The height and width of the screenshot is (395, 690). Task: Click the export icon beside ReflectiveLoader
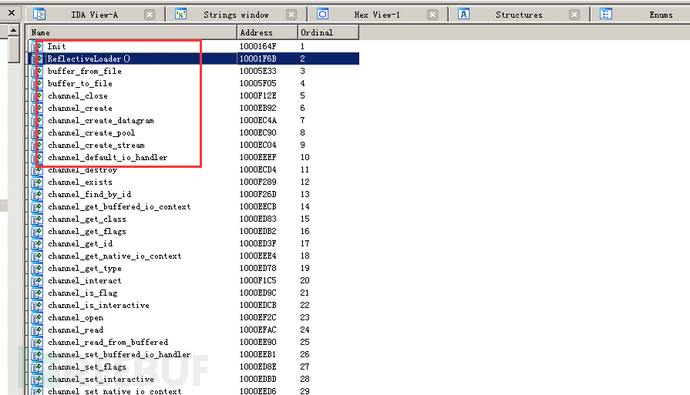tap(37, 59)
